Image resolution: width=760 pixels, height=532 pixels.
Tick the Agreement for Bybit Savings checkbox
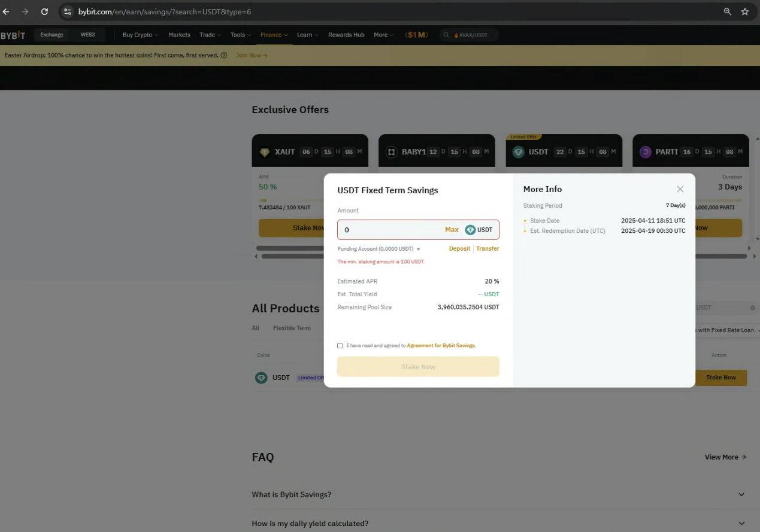pyautogui.click(x=340, y=345)
